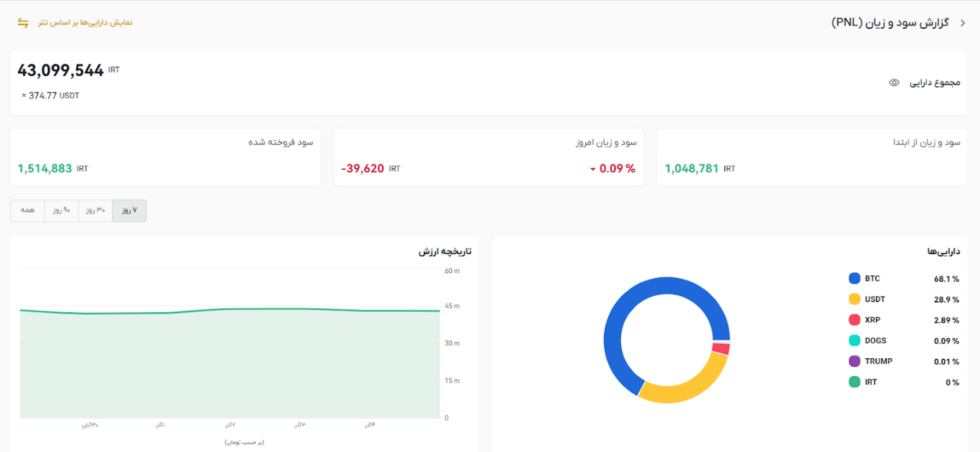The width and height of the screenshot is (980, 452).
Task: Toggle total asset visibility with the eye icon
Action: point(894,83)
